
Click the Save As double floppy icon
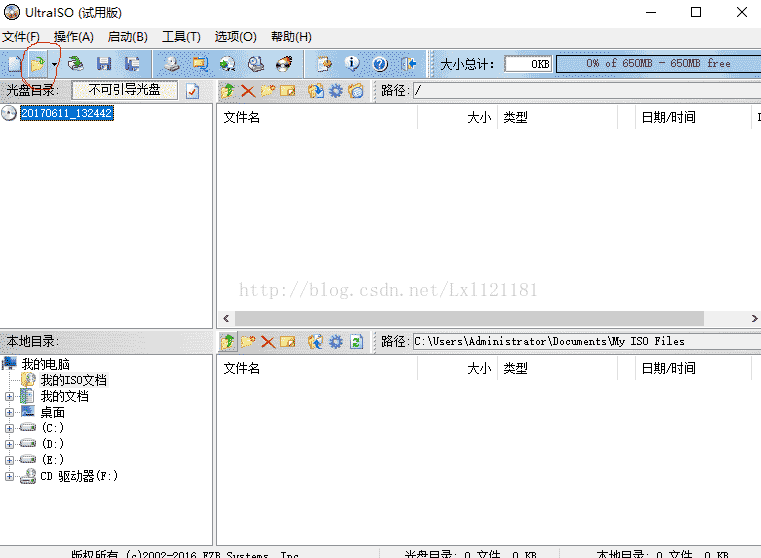tap(132, 64)
